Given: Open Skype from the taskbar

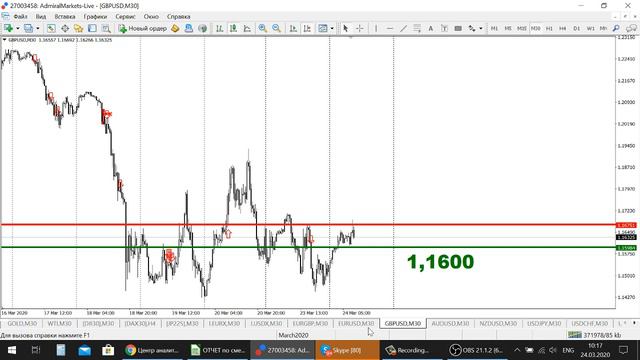Looking at the screenshot, I should point(347,350).
